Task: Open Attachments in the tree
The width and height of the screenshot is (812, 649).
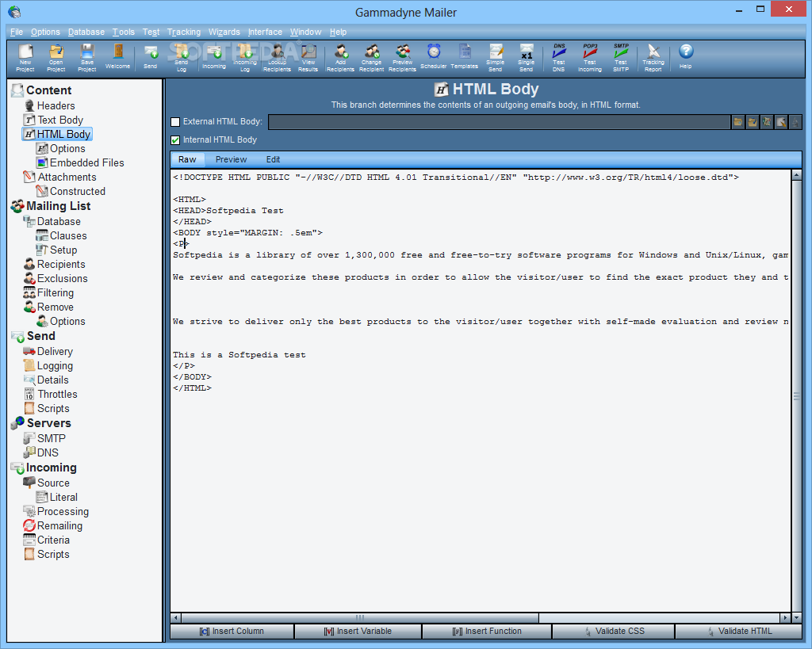Action: point(60,178)
